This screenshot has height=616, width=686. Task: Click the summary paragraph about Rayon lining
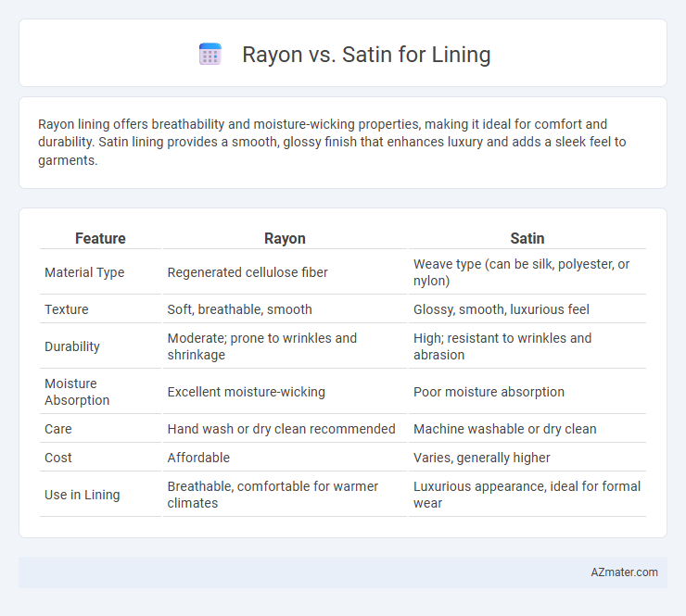click(x=332, y=142)
